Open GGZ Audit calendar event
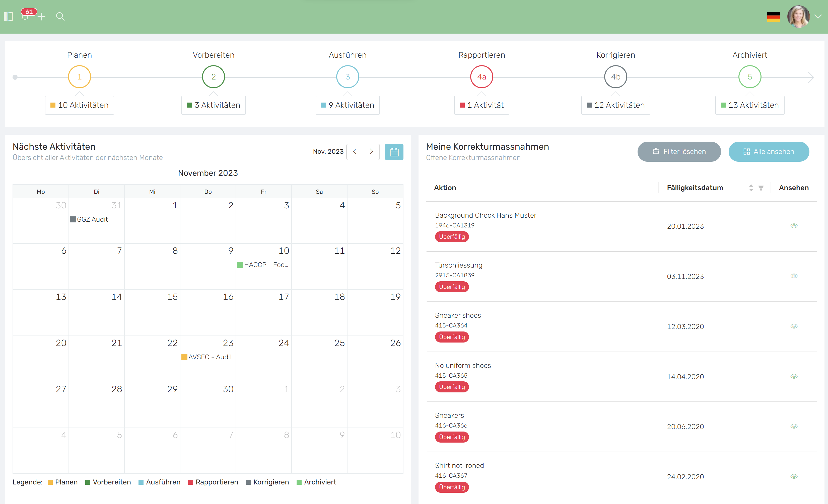Viewport: 828px width, 504px height. point(89,219)
